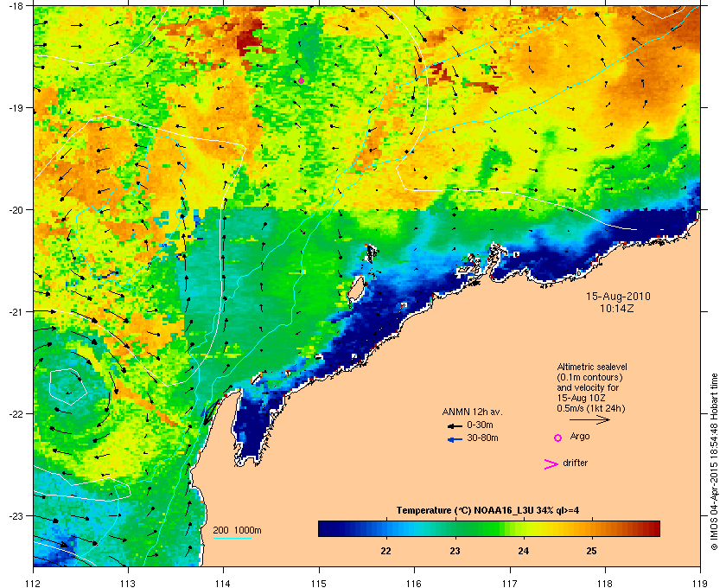Click the longitude axis label 119
The width and height of the screenshot is (726, 588).
point(700,583)
